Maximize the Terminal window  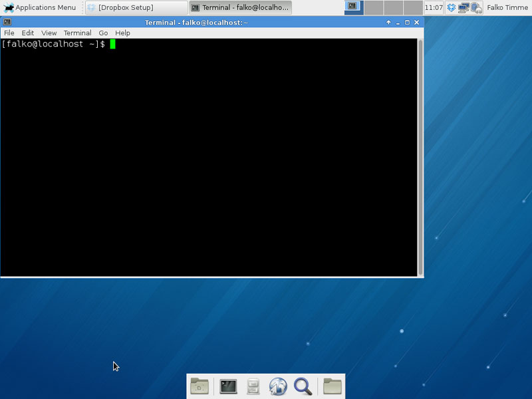coord(407,23)
